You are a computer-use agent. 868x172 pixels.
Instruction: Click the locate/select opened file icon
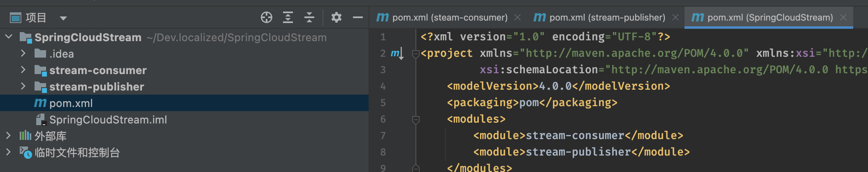coord(267,17)
